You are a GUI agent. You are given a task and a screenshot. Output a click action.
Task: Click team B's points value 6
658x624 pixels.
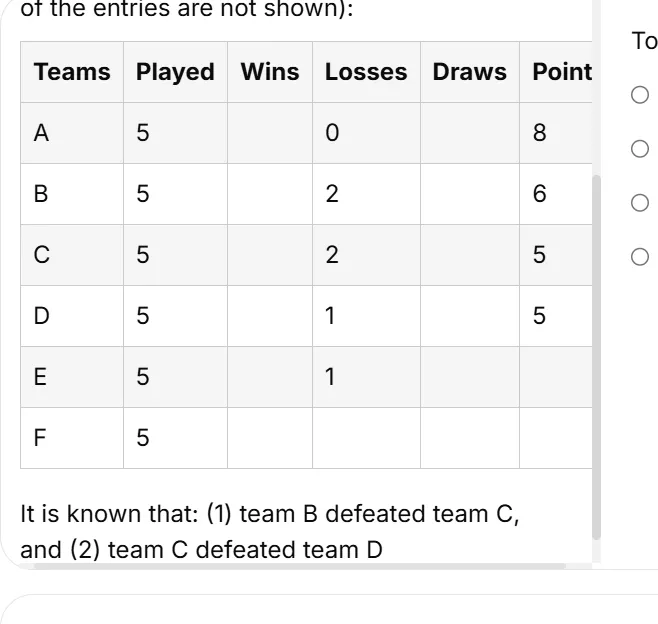[x=540, y=194]
